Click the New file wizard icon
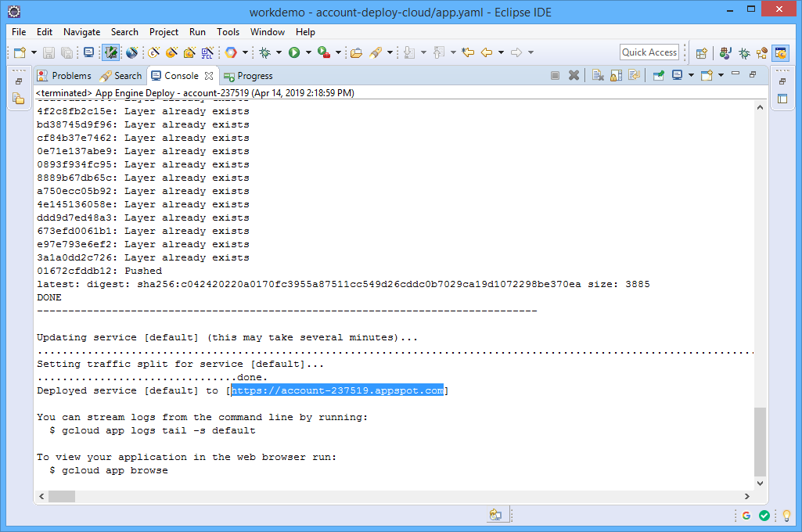The image size is (802, 532). (x=20, y=52)
